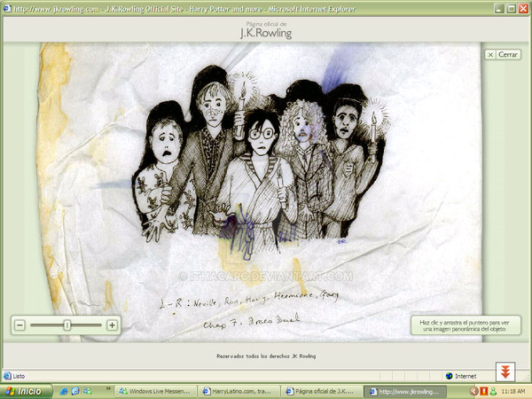Click the zoom in plus button

tap(112, 325)
